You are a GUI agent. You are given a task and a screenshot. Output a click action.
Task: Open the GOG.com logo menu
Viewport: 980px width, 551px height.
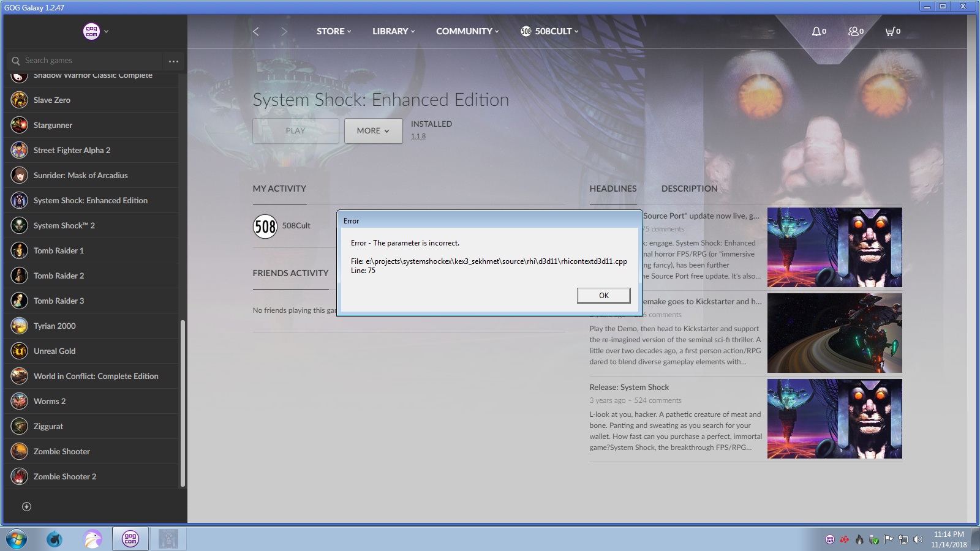pos(91,31)
